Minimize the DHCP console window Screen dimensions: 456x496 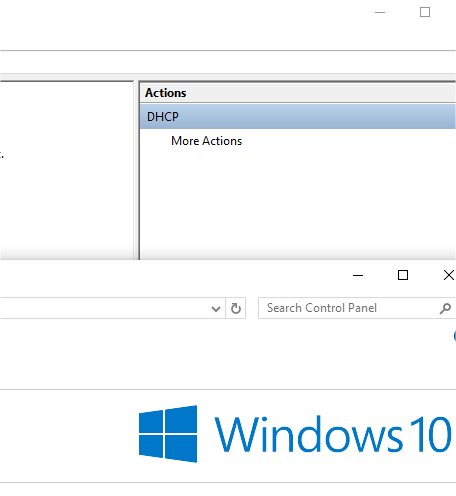coord(380,12)
